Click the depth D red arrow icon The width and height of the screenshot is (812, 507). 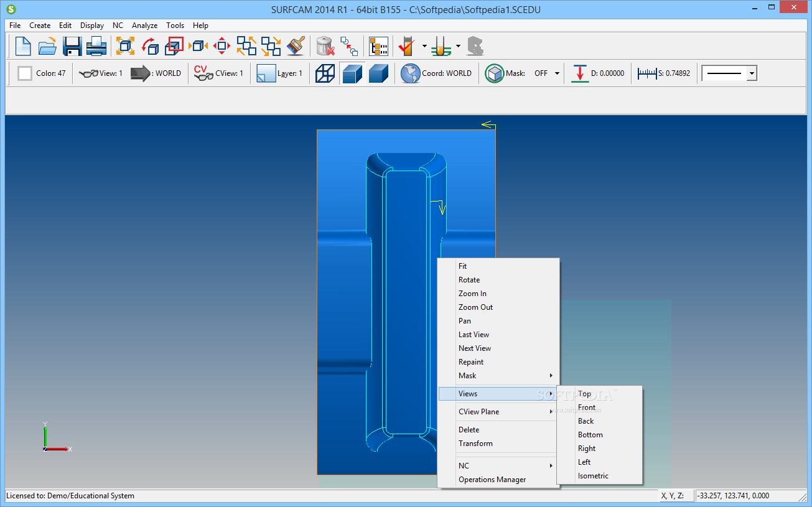click(580, 73)
